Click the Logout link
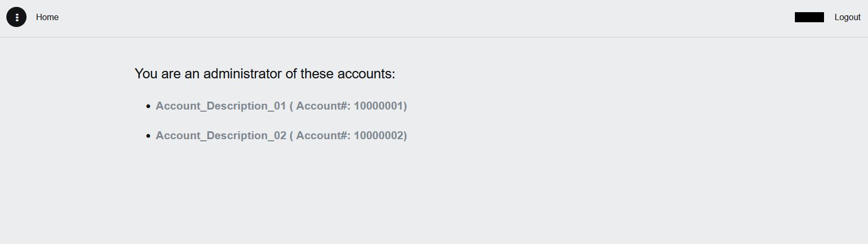The image size is (868, 244). 847,17
